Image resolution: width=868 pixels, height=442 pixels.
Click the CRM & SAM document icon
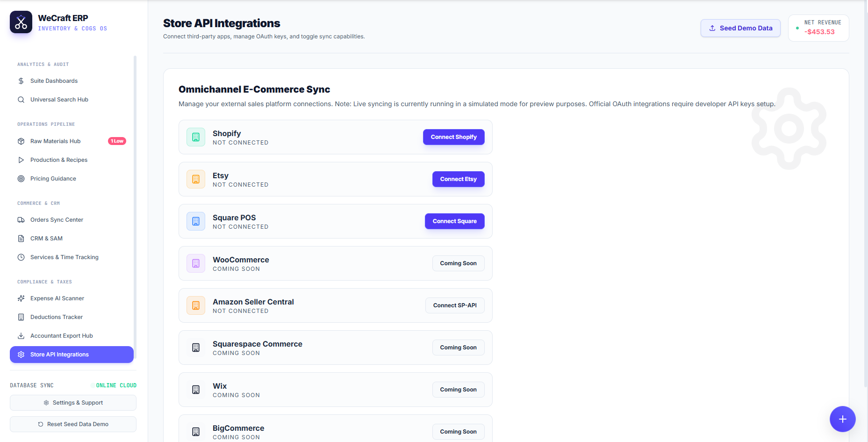21,239
